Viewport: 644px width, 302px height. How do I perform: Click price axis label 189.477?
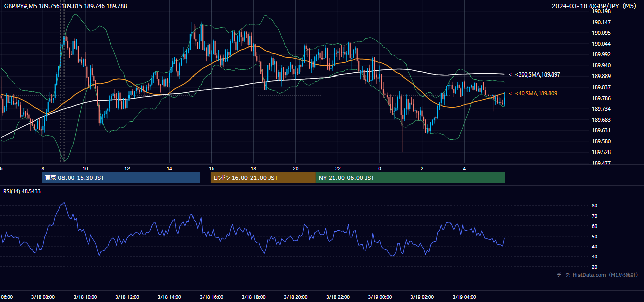coord(602,163)
